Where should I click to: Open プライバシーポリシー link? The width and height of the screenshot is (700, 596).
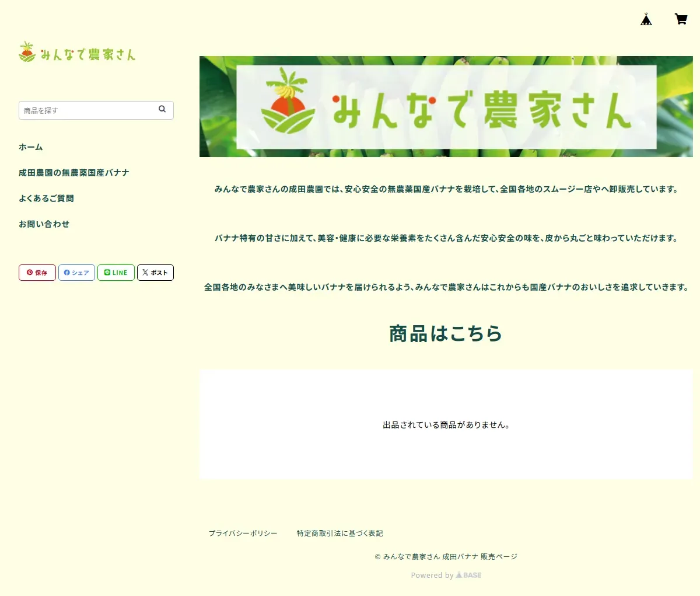tap(243, 534)
